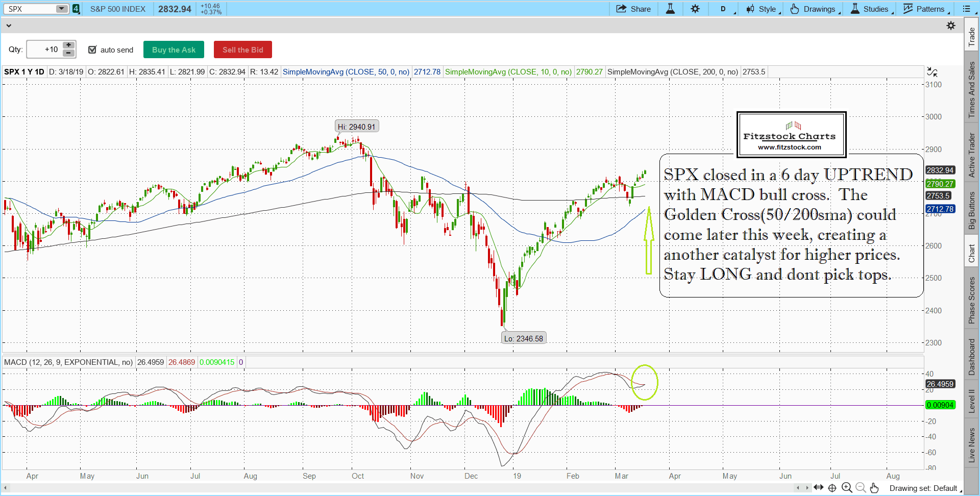The width and height of the screenshot is (980, 496).
Task: Open the Times And Sales side tab
Action: pyautogui.click(x=972, y=90)
